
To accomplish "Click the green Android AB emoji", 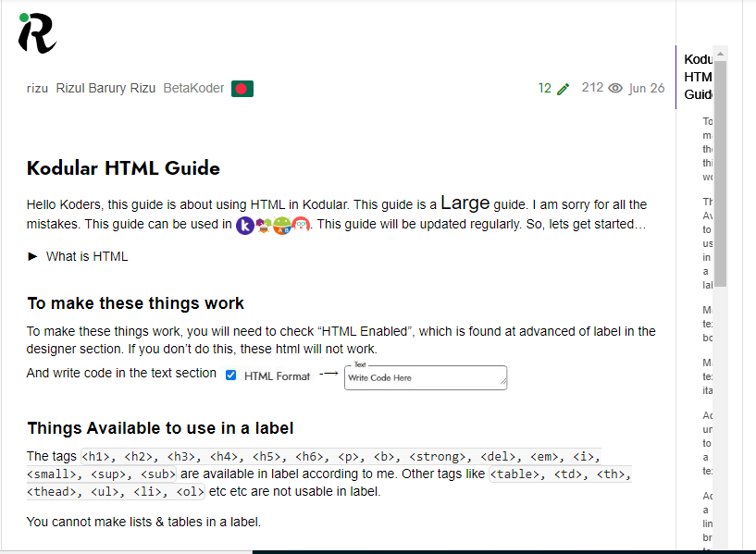I will [x=282, y=225].
